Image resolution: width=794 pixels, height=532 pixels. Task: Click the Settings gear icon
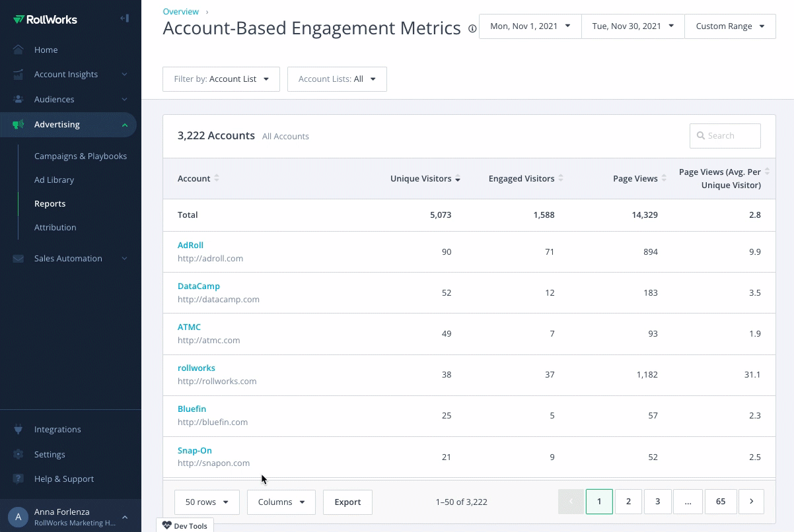[18, 455]
